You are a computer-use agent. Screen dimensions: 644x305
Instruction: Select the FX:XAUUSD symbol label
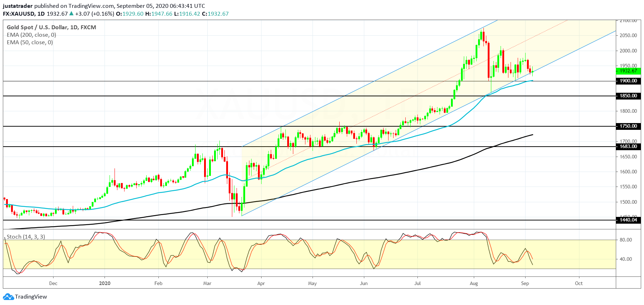tap(19, 14)
